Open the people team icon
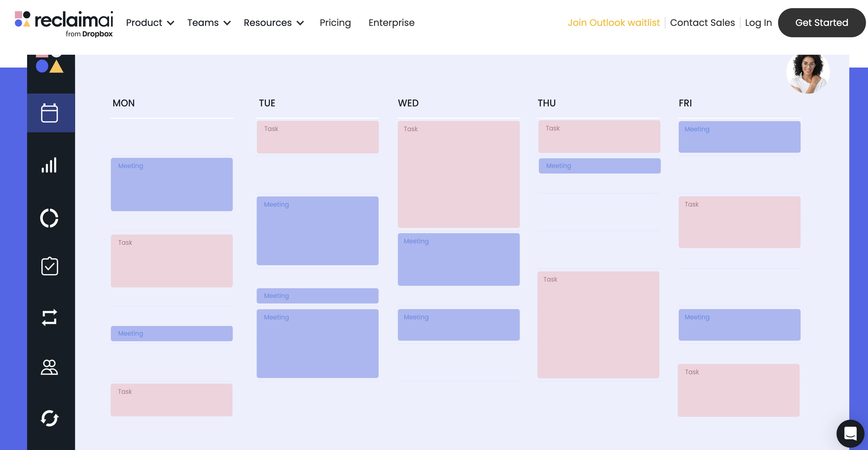Viewport: 868px width, 450px height. 49,367
